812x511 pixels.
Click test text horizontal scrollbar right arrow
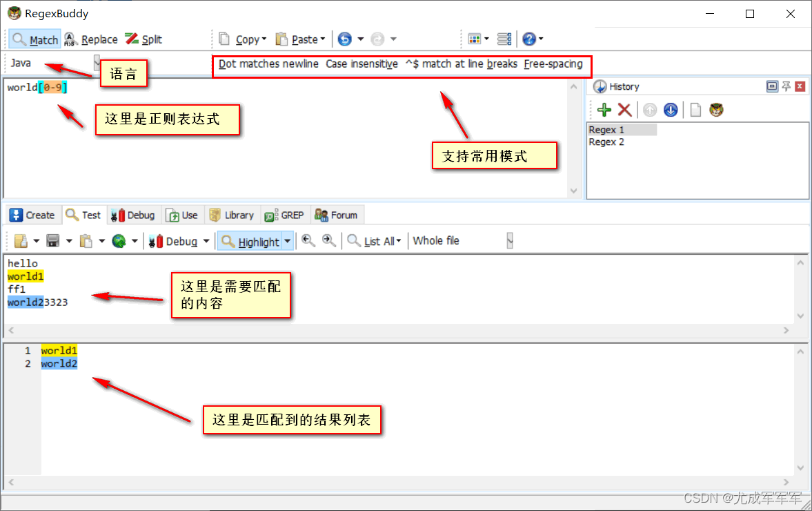pos(786,330)
